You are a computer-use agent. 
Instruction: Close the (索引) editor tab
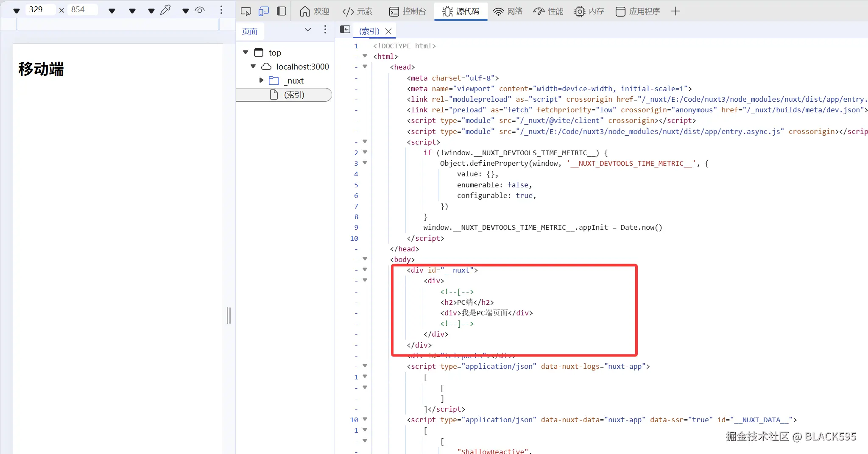click(x=388, y=31)
